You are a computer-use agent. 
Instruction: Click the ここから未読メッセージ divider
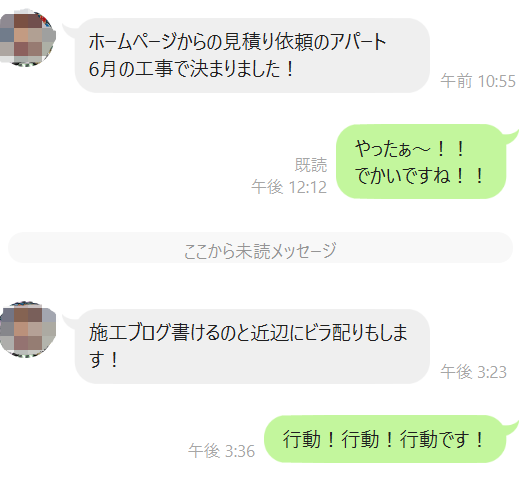click(260, 248)
